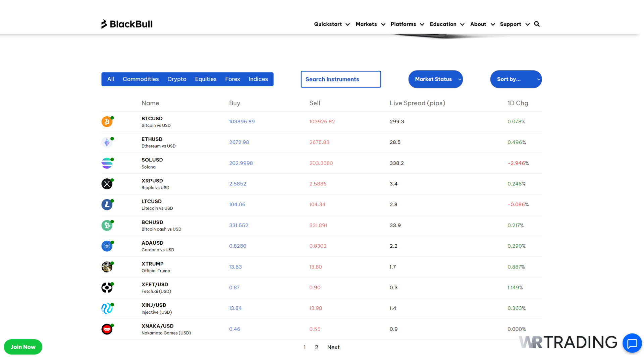Click ADAUSD sell price 0.8302
Image resolution: width=644 pixels, height=362 pixels.
318,246
